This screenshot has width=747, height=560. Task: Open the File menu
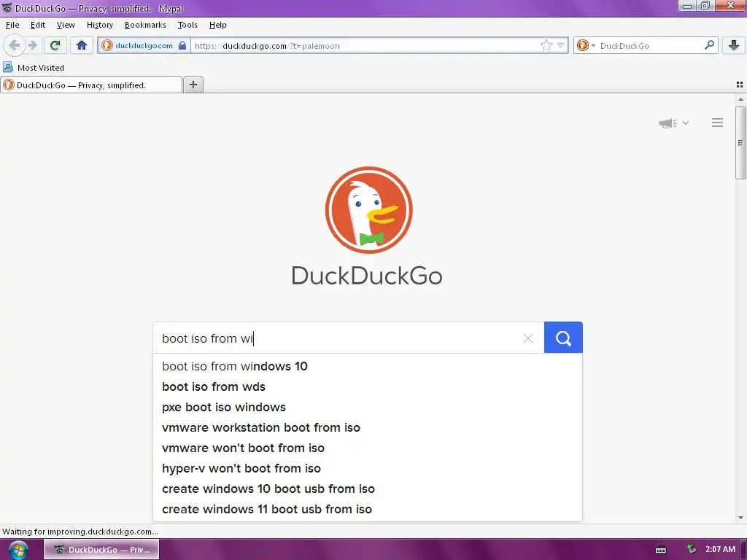coord(12,25)
